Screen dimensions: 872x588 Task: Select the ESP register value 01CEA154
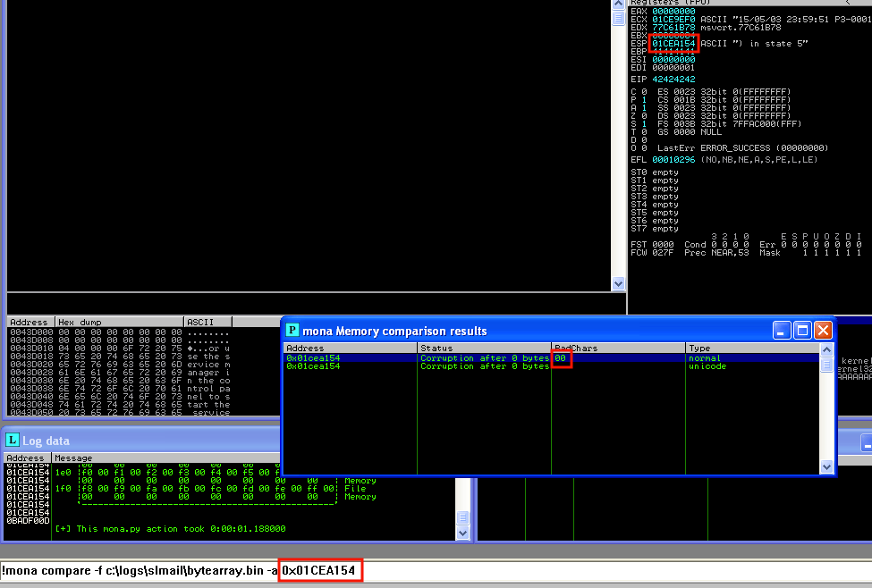coord(673,43)
